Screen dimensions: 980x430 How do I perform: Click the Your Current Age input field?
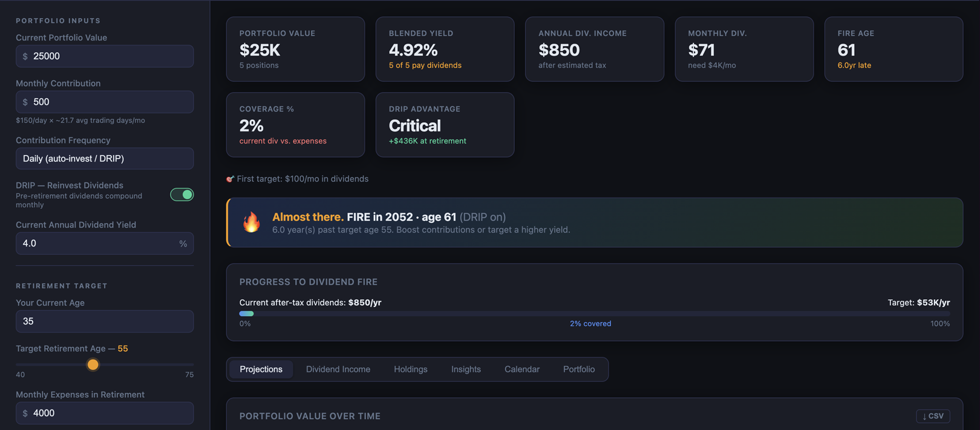coord(104,321)
